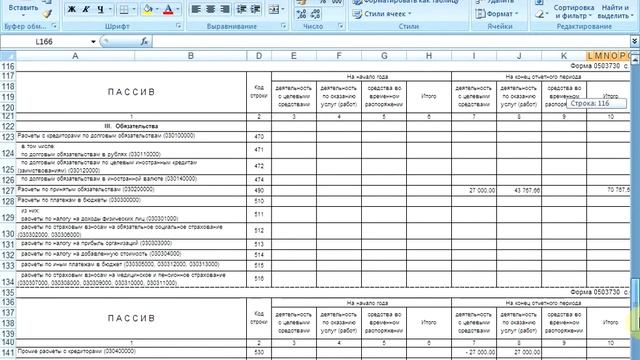640x360 pixels.
Task: Select row 127 header
Action: pos(8,191)
